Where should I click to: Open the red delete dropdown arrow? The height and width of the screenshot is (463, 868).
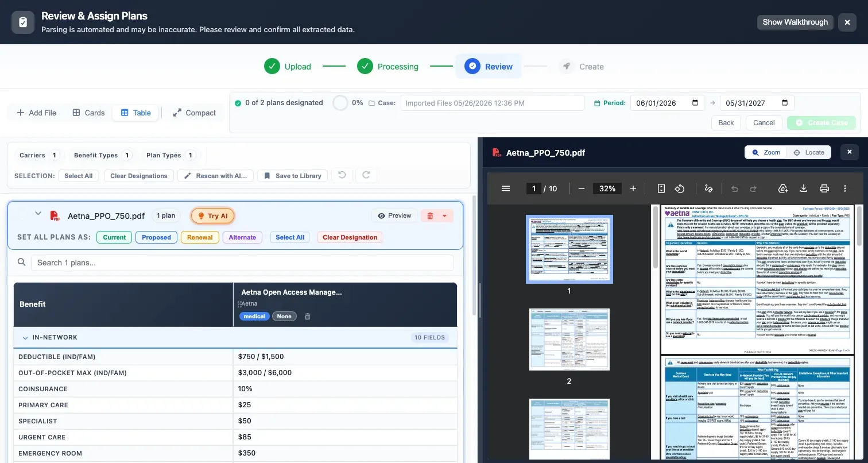click(444, 216)
